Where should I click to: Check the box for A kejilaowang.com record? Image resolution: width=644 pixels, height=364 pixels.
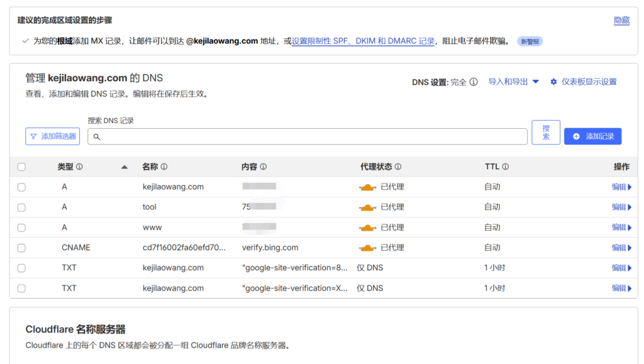pyautogui.click(x=21, y=187)
